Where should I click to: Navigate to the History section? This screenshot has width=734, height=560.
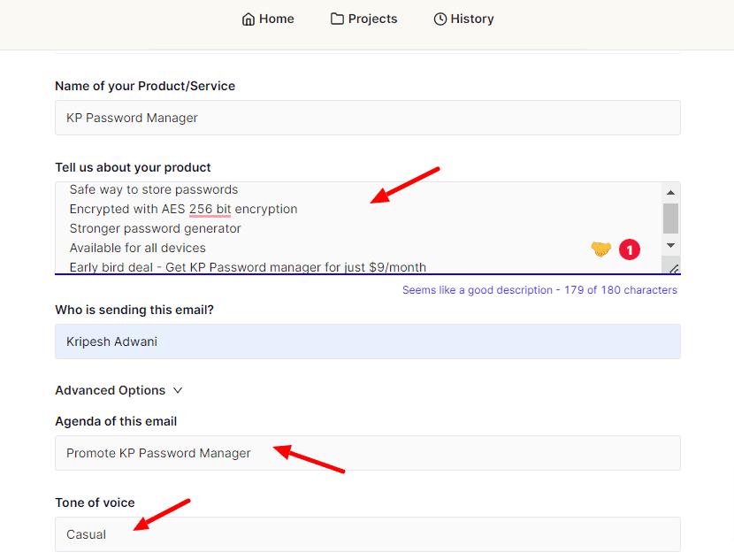click(463, 19)
